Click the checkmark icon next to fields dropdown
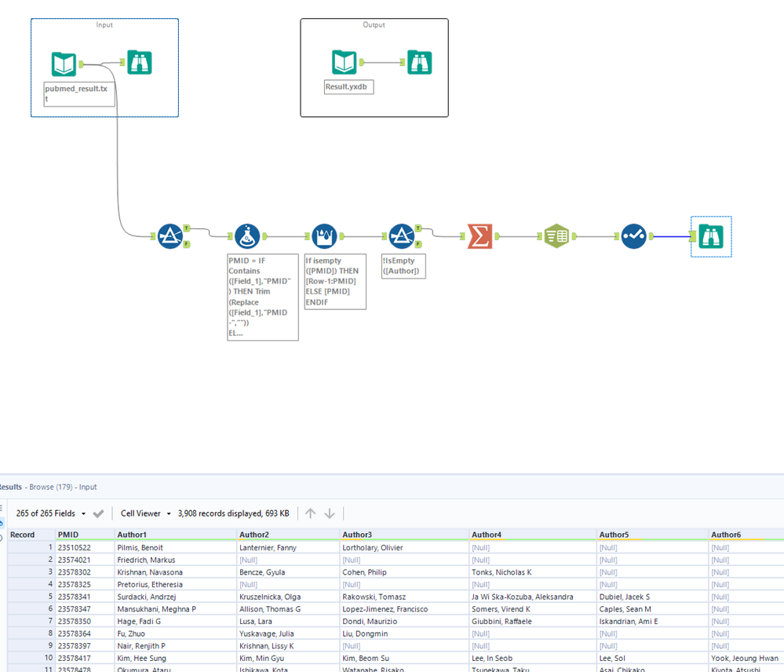The image size is (784, 672). 99,513
